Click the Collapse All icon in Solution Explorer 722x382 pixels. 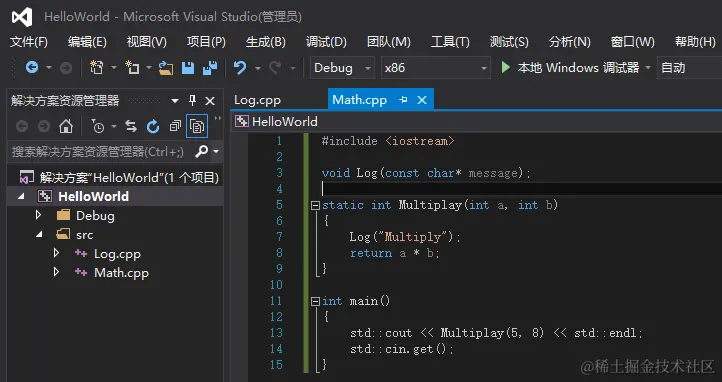(x=175, y=126)
